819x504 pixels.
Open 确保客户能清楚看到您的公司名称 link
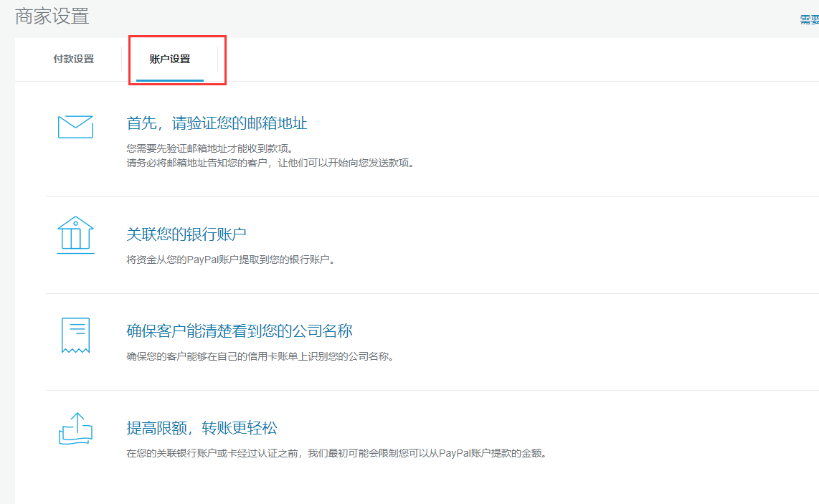(240, 331)
